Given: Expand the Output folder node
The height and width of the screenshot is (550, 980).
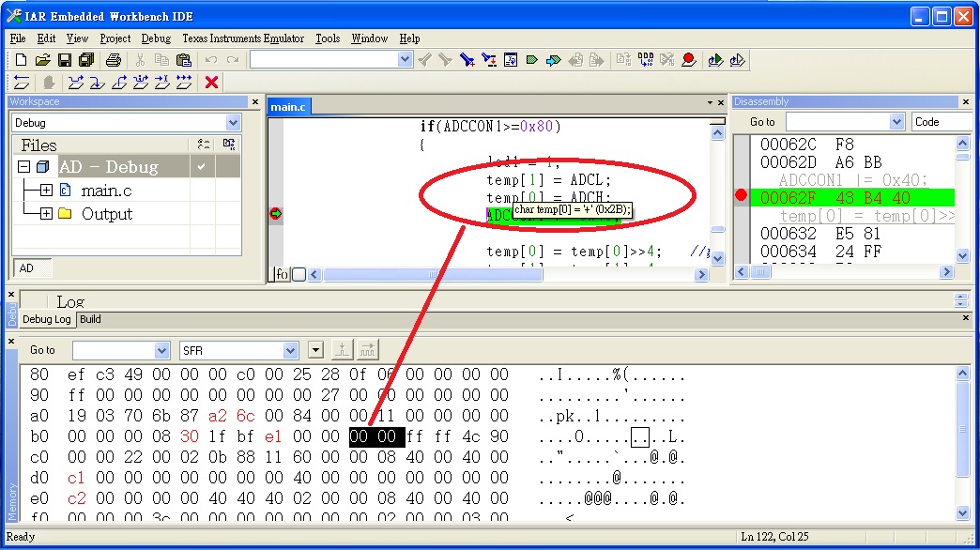Looking at the screenshot, I should click(46, 214).
